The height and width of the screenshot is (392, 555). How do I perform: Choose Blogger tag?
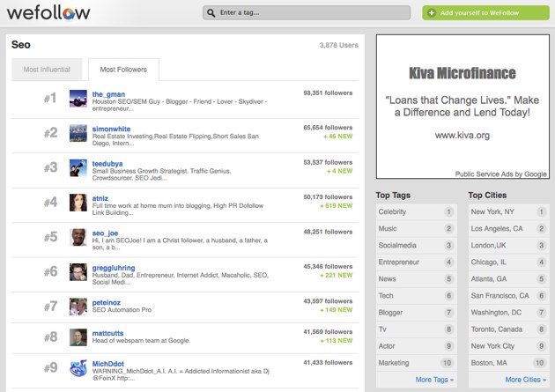pos(416,313)
